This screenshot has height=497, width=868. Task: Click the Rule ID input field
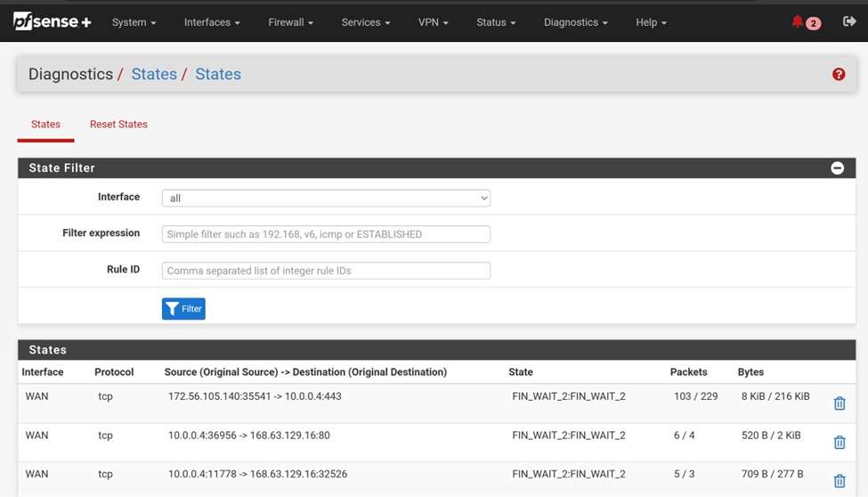click(x=326, y=271)
